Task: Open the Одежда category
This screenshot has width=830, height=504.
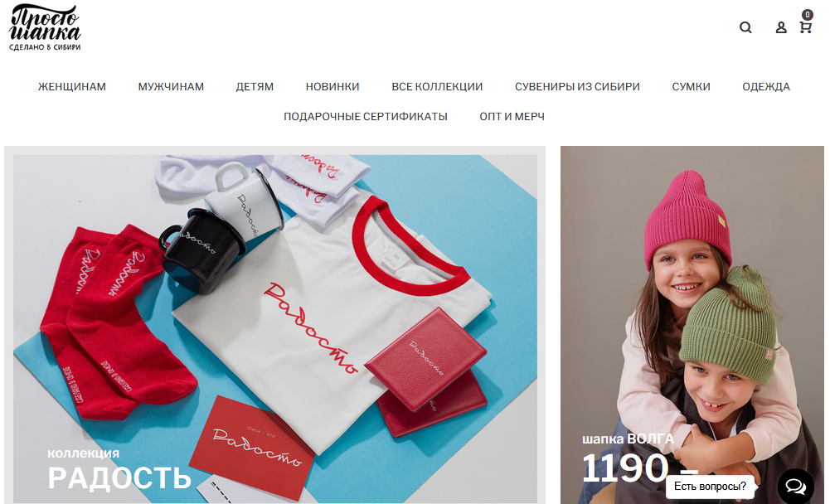Action: point(766,87)
